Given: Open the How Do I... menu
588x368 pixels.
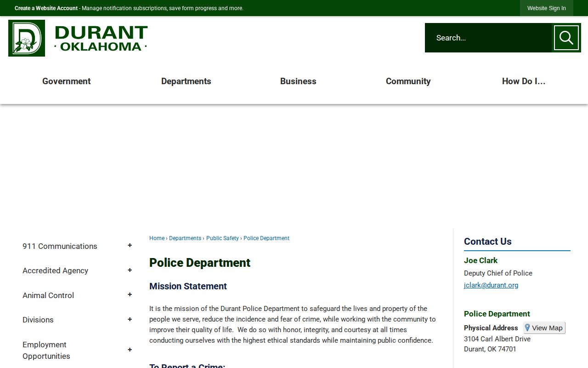Looking at the screenshot, I should click(524, 81).
